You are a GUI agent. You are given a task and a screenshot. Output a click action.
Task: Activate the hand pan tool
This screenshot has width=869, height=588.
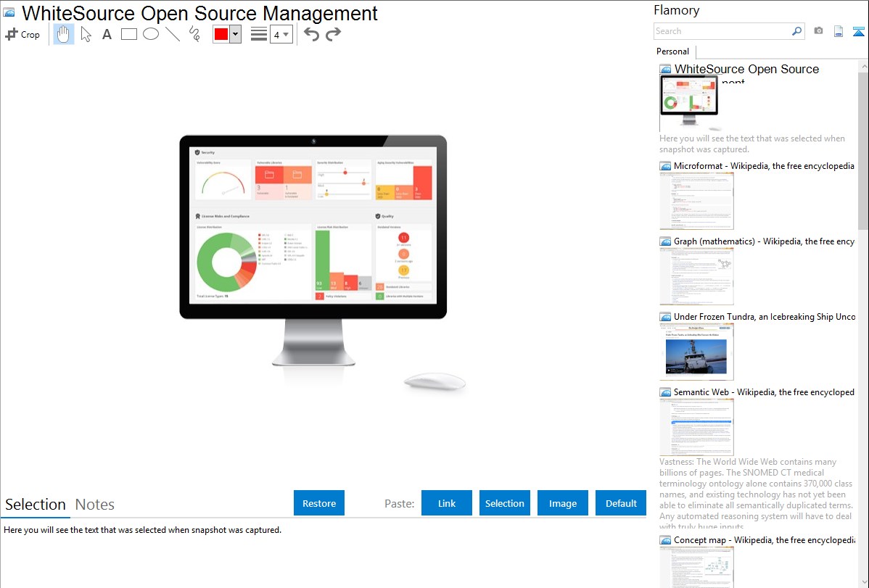pos(64,34)
